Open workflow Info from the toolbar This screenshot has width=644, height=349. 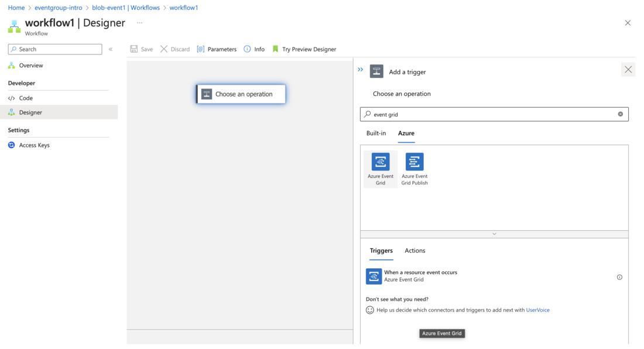(x=254, y=49)
